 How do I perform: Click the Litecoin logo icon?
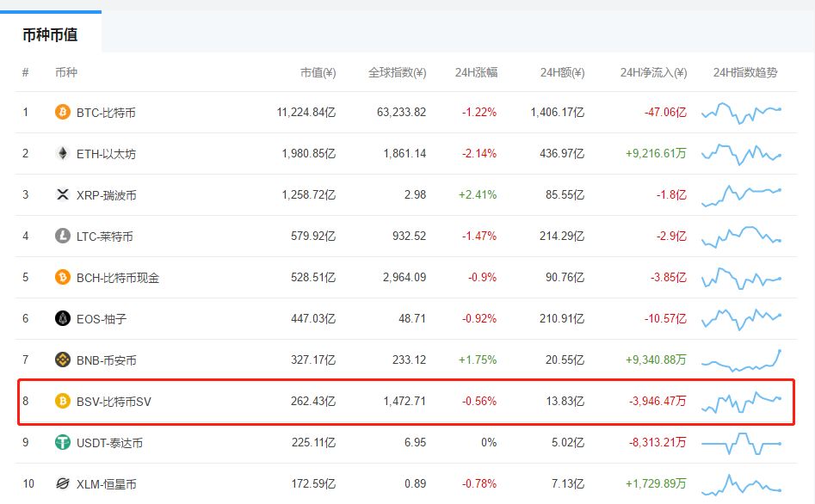pos(62,236)
